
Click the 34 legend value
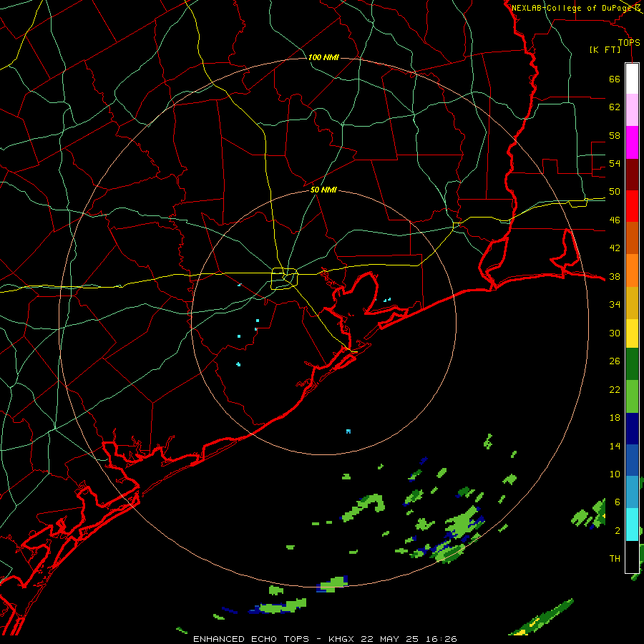click(615, 305)
